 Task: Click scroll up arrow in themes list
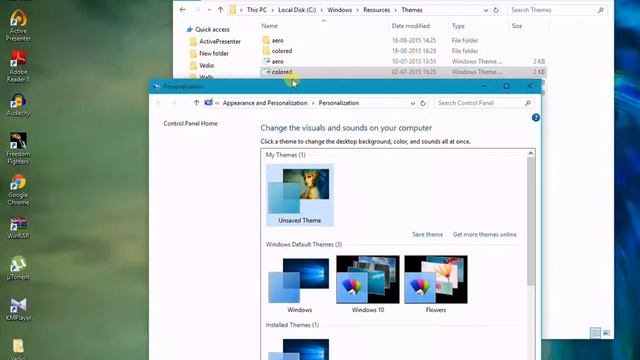click(531, 153)
